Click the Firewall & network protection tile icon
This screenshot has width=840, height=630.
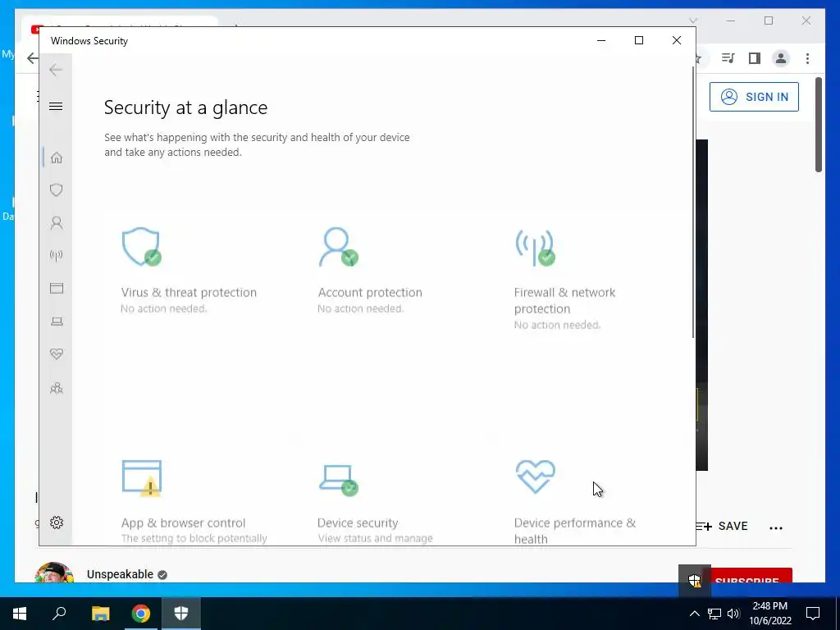click(535, 248)
